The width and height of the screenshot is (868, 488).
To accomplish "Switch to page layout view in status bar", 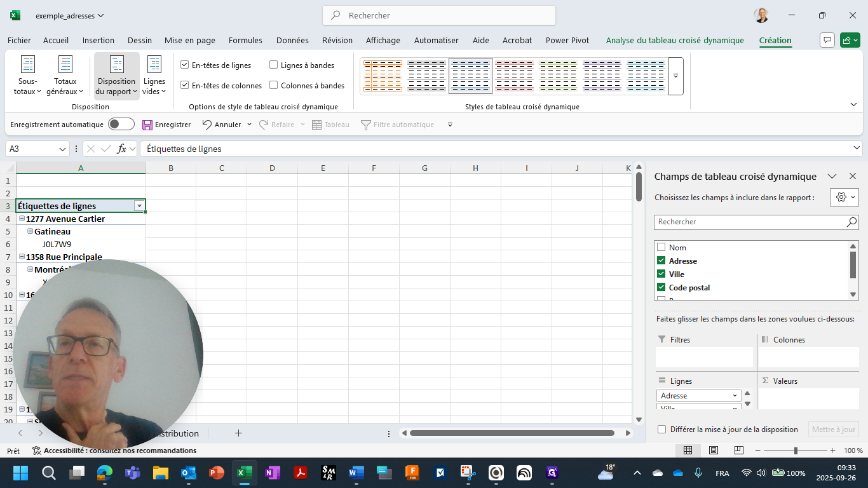I will (x=713, y=451).
